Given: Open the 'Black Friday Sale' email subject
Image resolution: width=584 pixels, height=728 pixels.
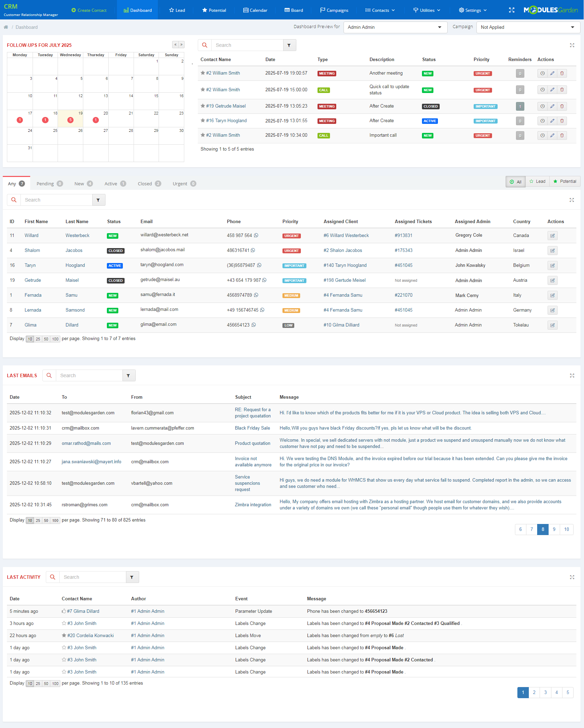Looking at the screenshot, I should point(252,428).
